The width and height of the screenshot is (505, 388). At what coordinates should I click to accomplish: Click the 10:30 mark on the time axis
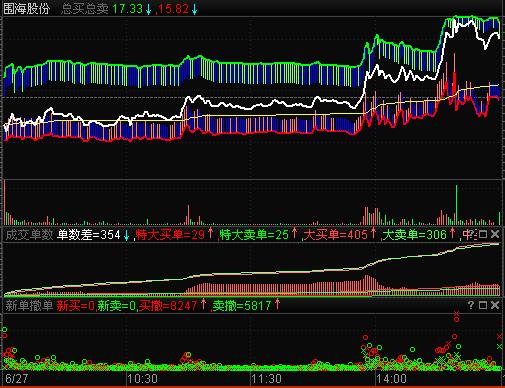(x=143, y=379)
